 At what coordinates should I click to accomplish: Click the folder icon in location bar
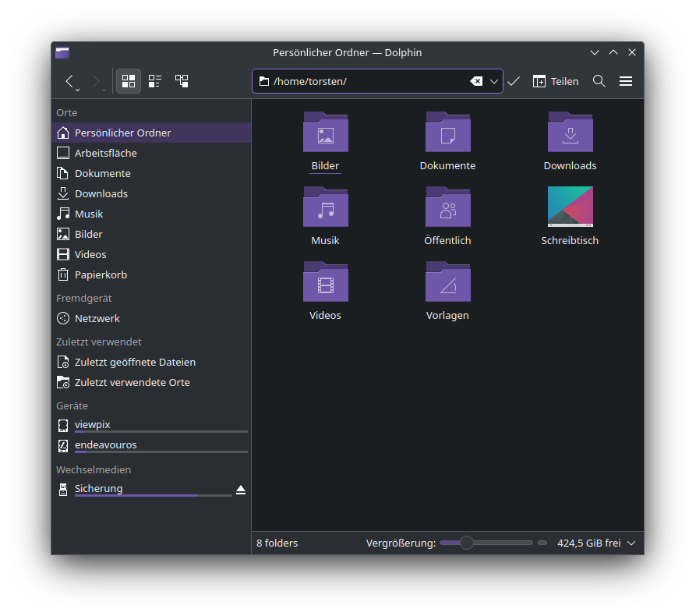coord(264,81)
